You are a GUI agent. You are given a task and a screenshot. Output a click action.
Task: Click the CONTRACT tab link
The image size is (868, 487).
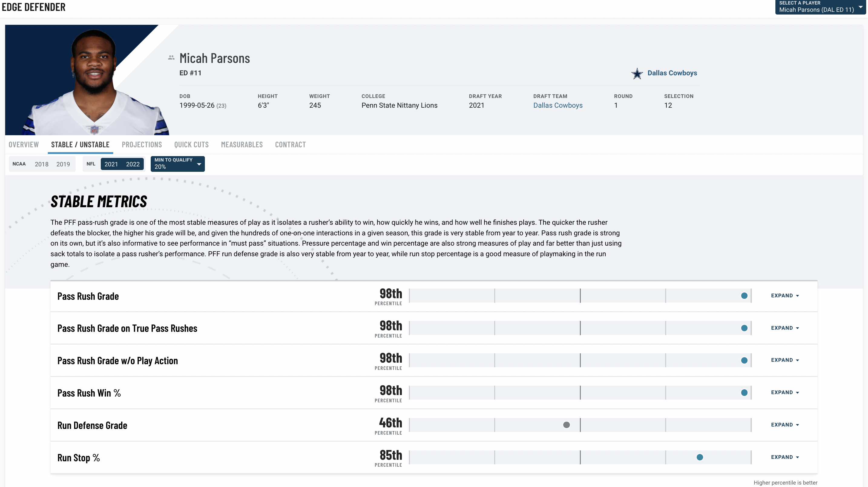290,144
